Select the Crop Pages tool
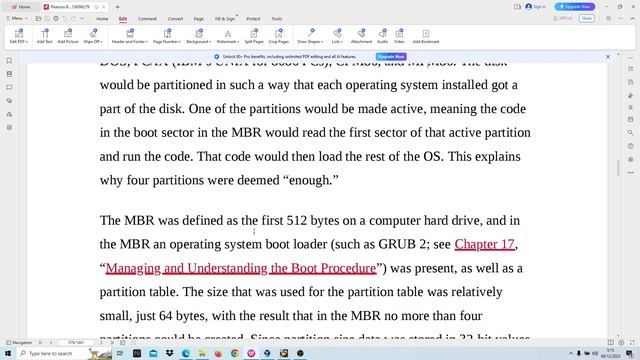Screen dimensions: 640x360 pos(279,36)
